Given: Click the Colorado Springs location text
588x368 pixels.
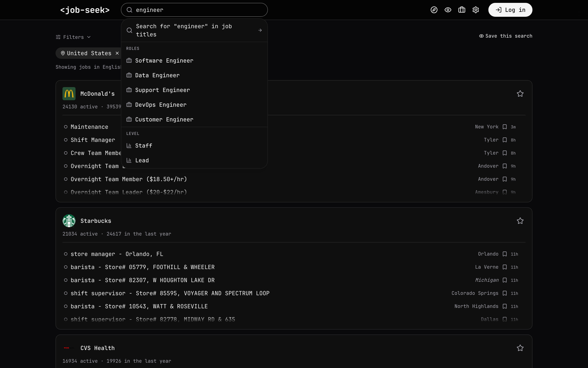Looking at the screenshot, I should [x=475, y=293].
